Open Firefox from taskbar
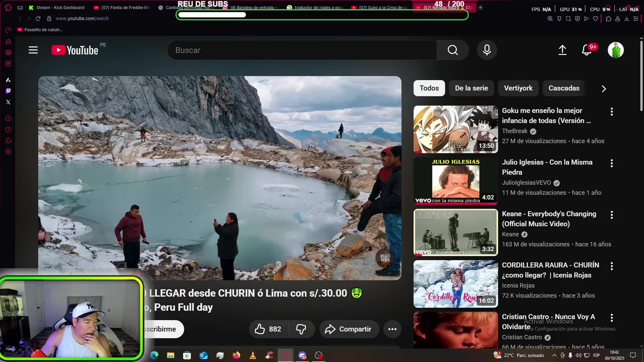644x362 pixels. [x=236, y=355]
